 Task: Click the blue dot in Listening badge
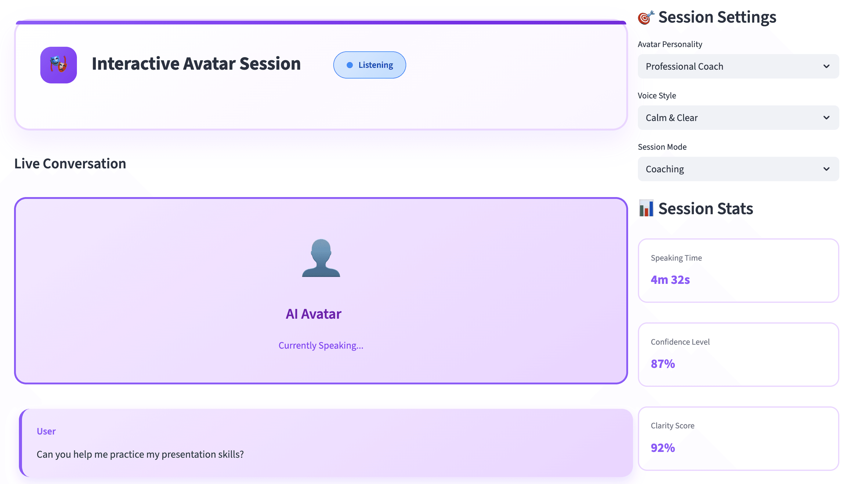click(x=349, y=65)
